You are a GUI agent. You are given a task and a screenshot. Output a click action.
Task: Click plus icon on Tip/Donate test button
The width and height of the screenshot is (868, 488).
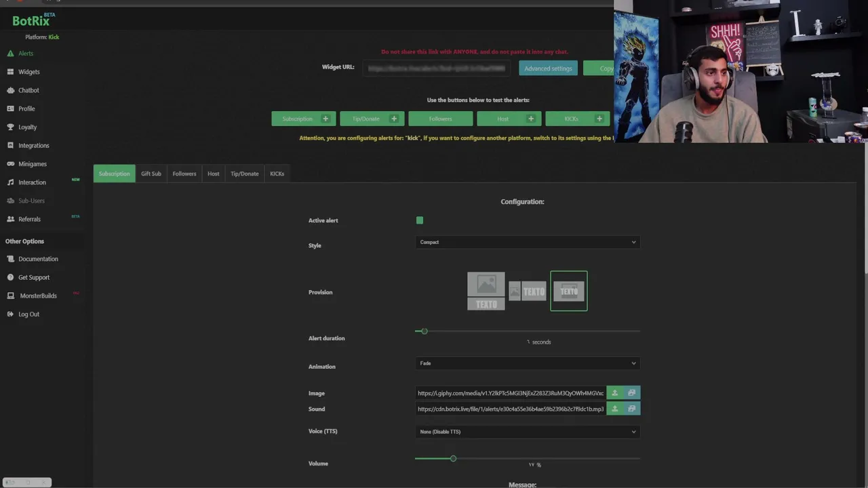click(394, 119)
